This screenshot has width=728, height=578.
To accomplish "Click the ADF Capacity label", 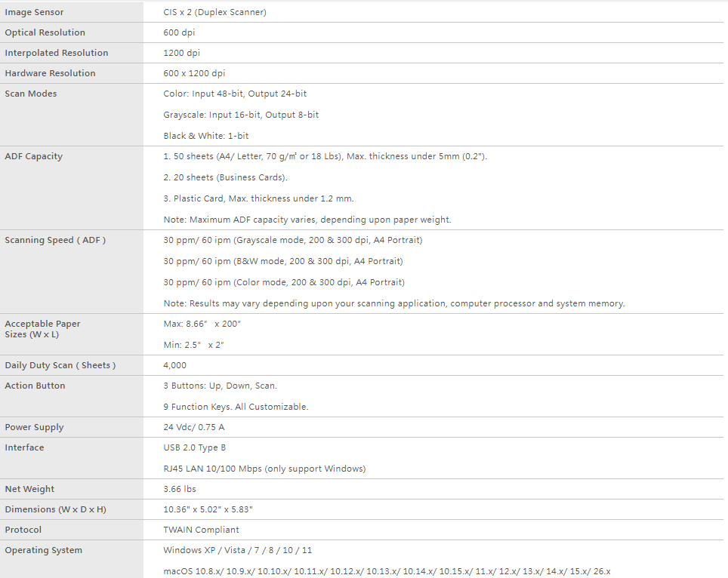I will 33,156.
